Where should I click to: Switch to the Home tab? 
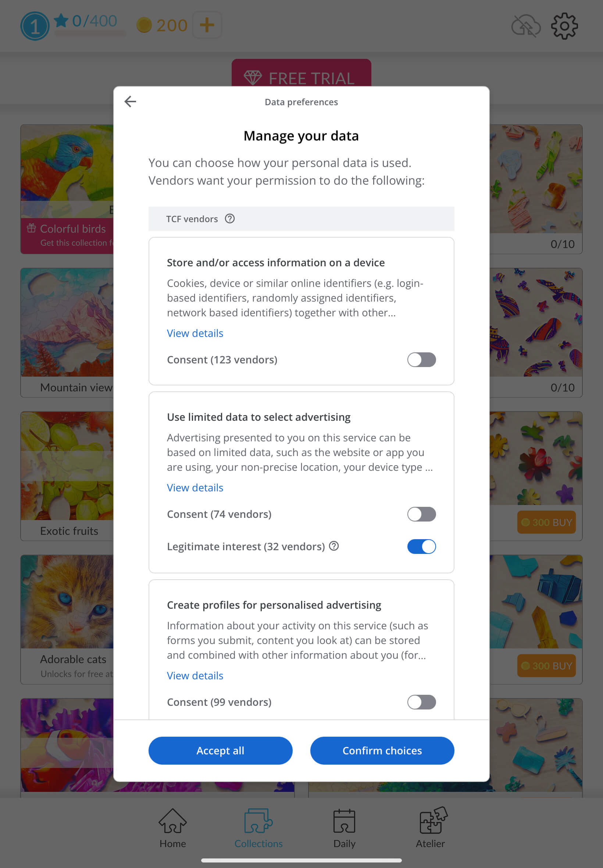[x=173, y=828]
